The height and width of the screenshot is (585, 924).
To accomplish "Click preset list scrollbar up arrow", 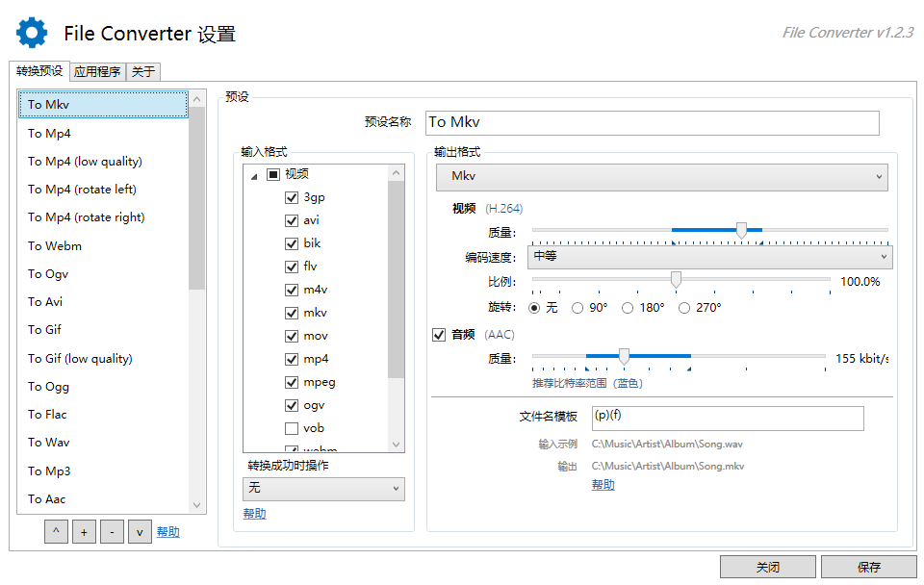I will pyautogui.click(x=196, y=99).
